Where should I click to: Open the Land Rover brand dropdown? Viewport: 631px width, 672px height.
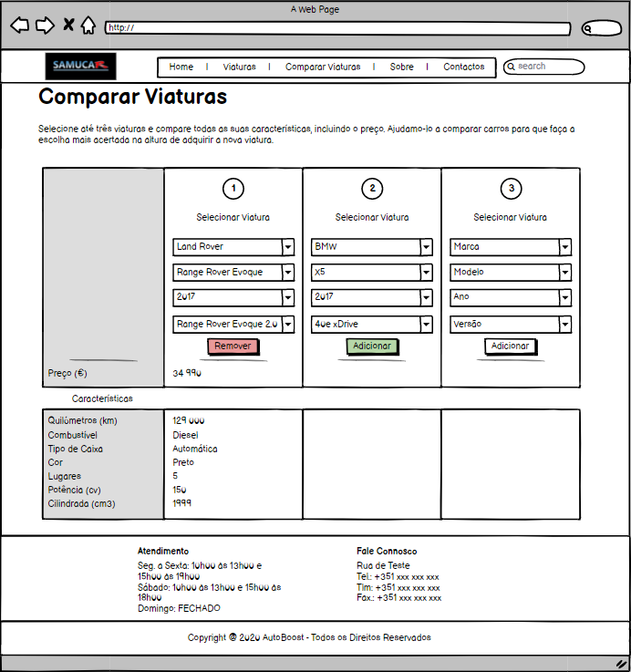click(233, 247)
